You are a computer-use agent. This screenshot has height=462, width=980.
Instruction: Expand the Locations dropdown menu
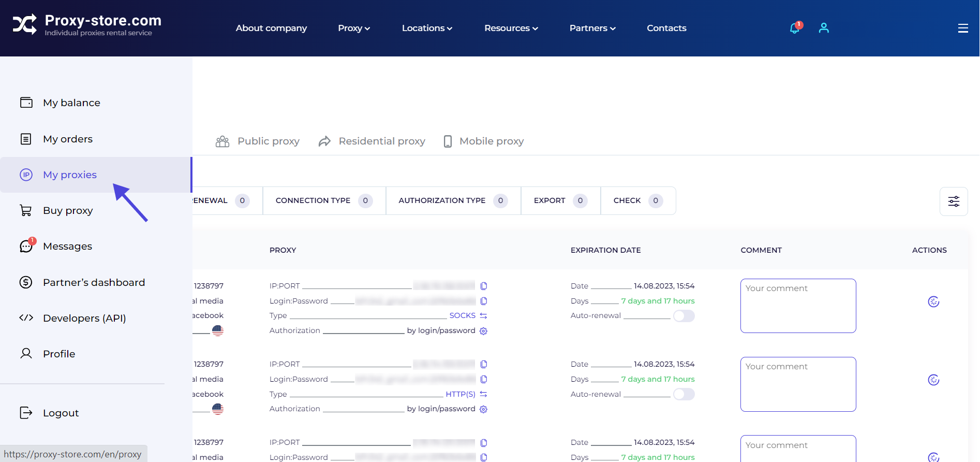point(427,28)
